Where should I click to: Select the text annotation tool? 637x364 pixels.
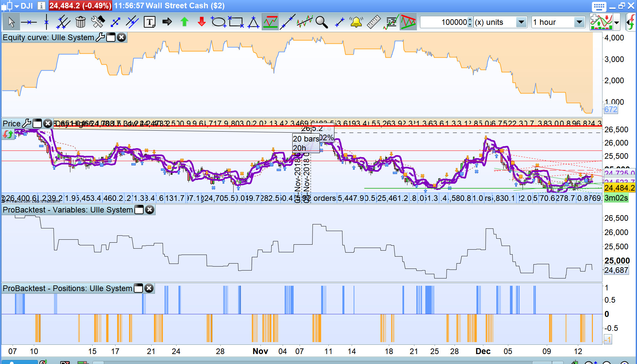pos(150,22)
